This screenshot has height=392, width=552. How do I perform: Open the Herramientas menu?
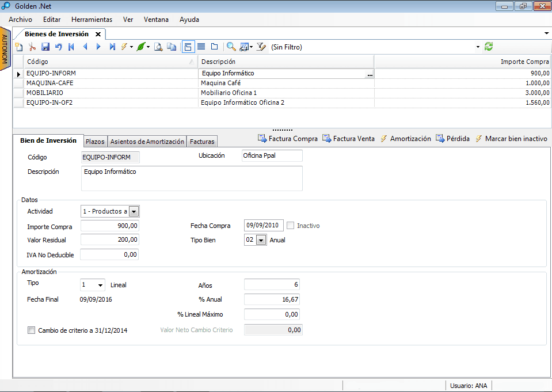click(x=92, y=20)
